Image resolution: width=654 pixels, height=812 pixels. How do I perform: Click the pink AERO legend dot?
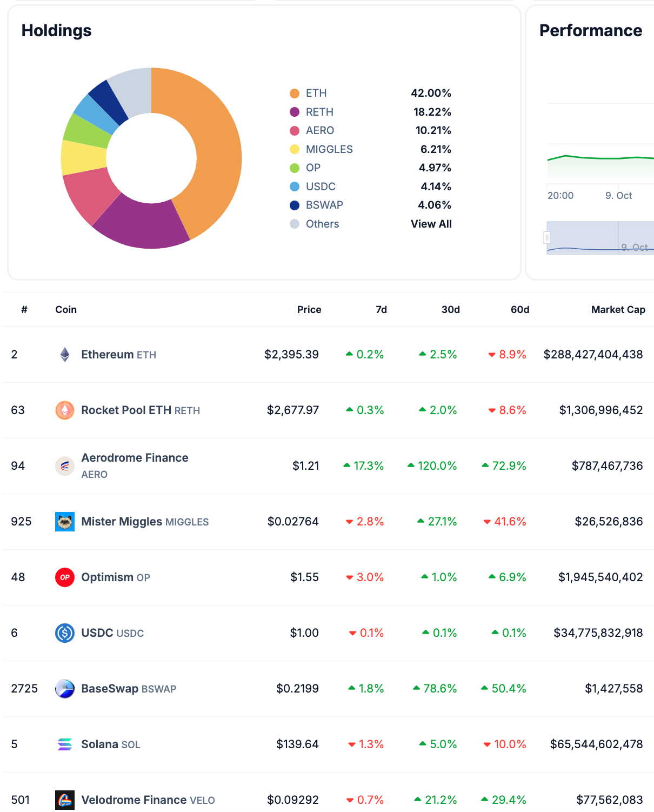click(295, 131)
